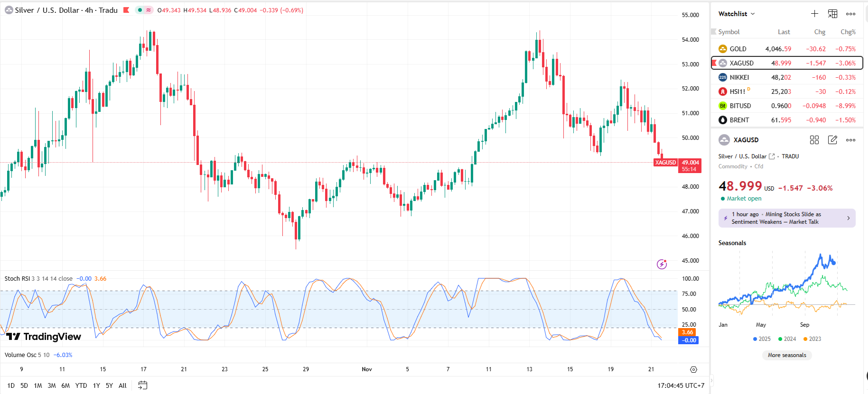Expand the Watchlist dropdown chevron
Image resolution: width=868 pixels, height=394 pixels.
[753, 14]
